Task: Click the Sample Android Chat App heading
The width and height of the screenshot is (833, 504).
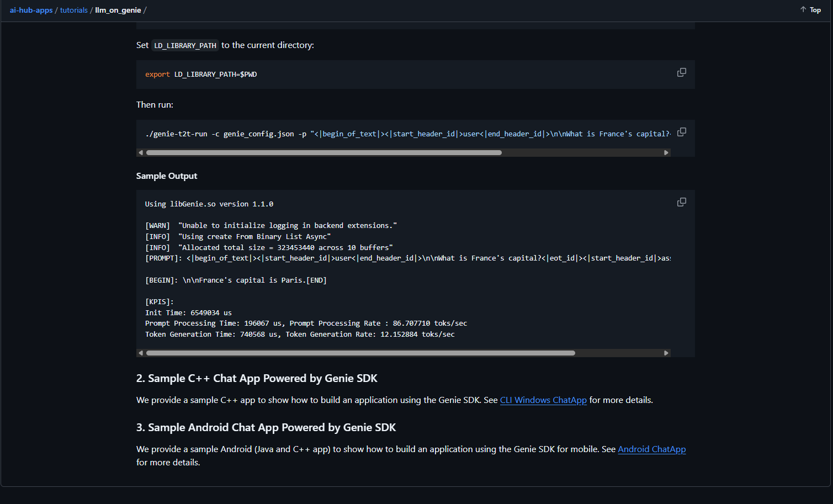Action: tap(266, 427)
